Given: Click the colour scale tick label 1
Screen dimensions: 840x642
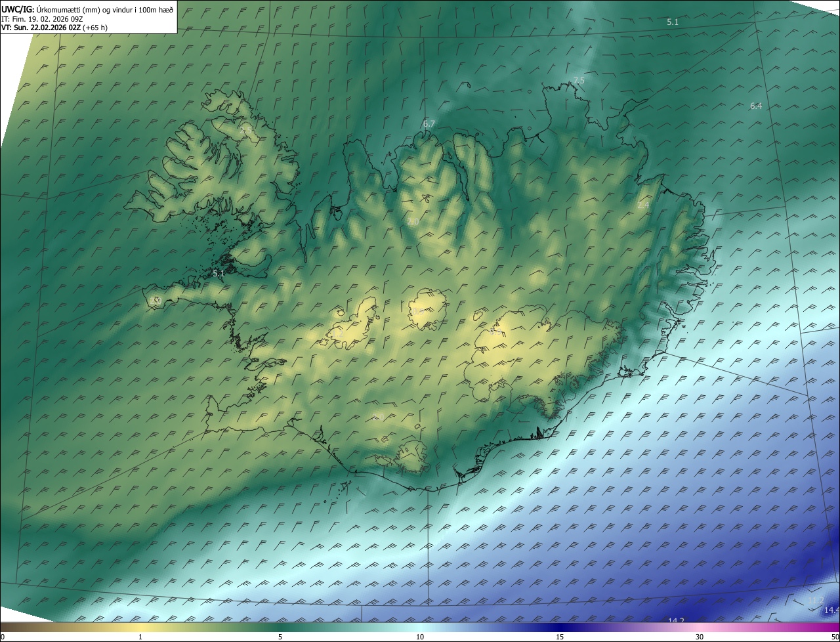Looking at the screenshot, I should pyautogui.click(x=140, y=637).
